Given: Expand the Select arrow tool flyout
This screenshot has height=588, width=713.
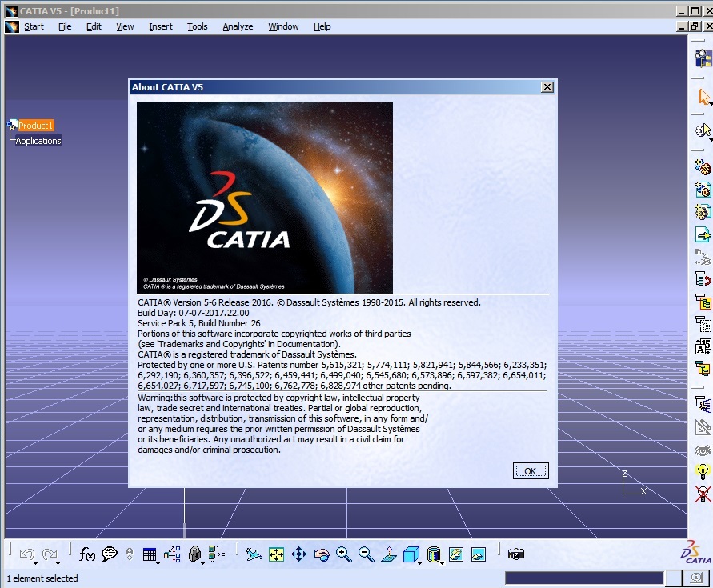Looking at the screenshot, I should pyautogui.click(x=711, y=104).
